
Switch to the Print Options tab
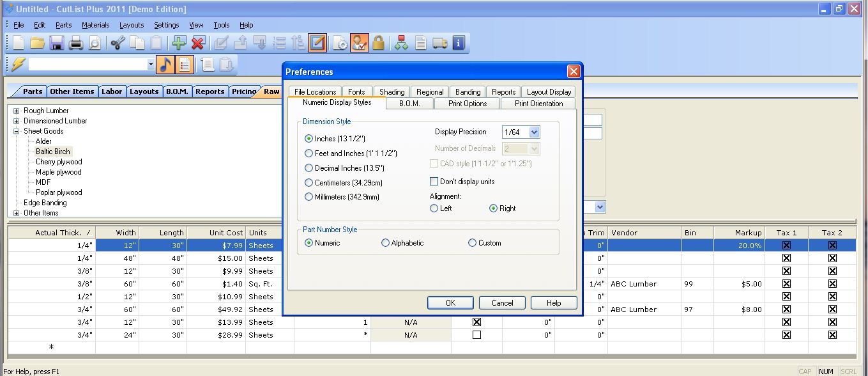(468, 104)
